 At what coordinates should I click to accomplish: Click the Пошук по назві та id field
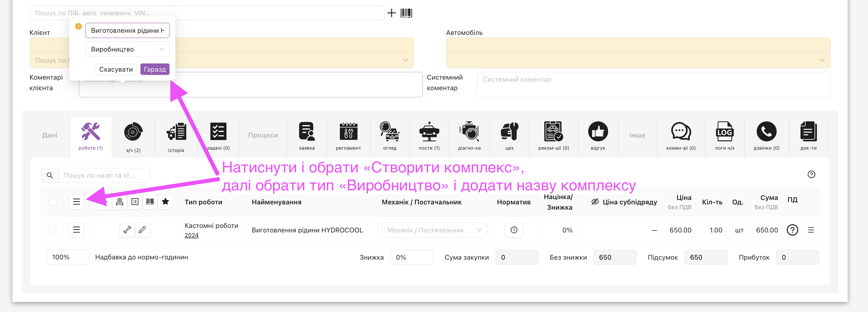104,175
